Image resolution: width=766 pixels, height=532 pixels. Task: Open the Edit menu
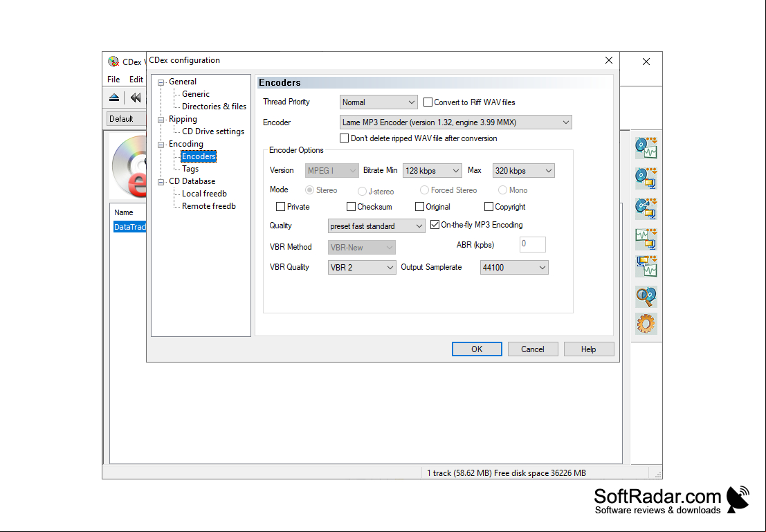click(x=136, y=79)
